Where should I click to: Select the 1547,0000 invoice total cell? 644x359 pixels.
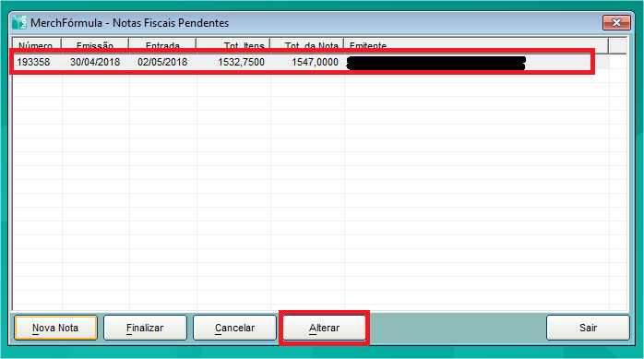pos(307,62)
